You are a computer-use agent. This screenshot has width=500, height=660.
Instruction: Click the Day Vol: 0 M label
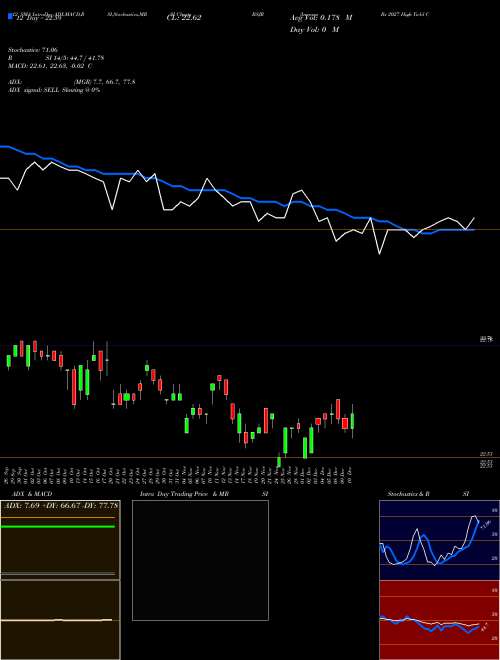coord(314,30)
